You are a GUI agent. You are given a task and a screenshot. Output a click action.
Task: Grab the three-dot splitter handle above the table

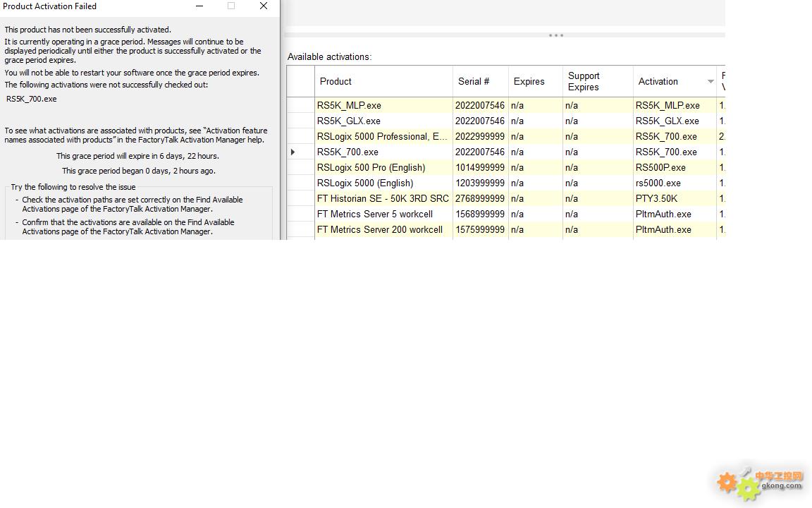click(555, 35)
